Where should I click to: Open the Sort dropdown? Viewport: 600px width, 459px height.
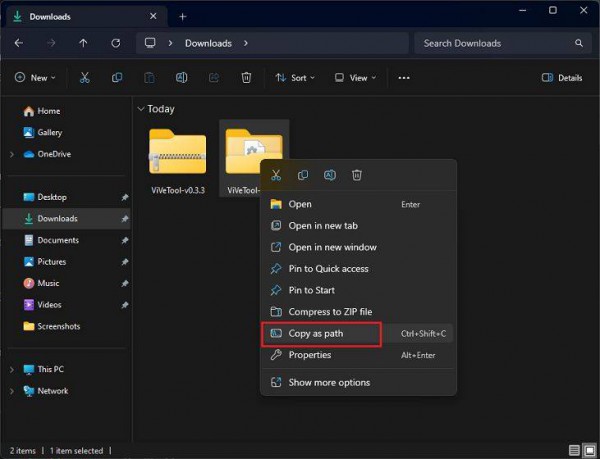pyautogui.click(x=295, y=77)
